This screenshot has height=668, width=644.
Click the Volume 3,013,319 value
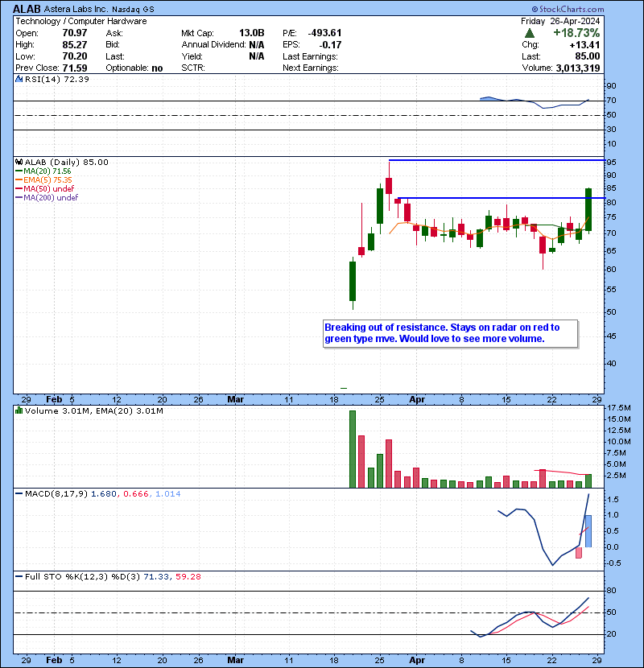tap(578, 68)
